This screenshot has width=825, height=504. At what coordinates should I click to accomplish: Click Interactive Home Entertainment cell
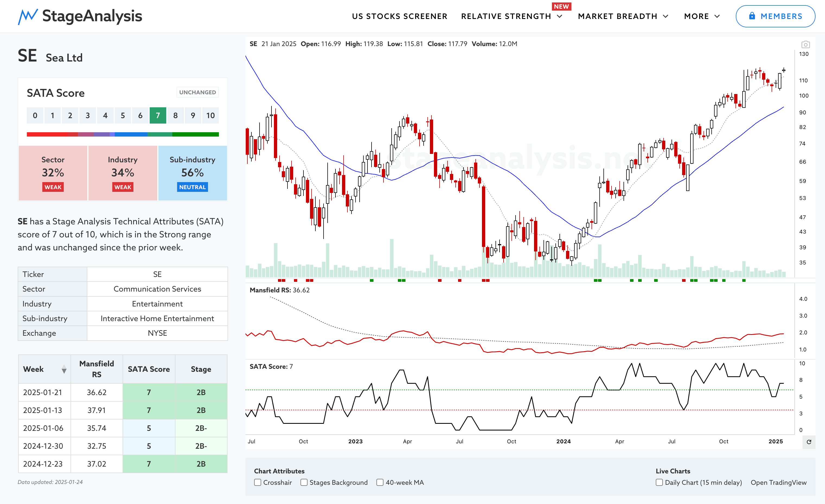pos(157,318)
